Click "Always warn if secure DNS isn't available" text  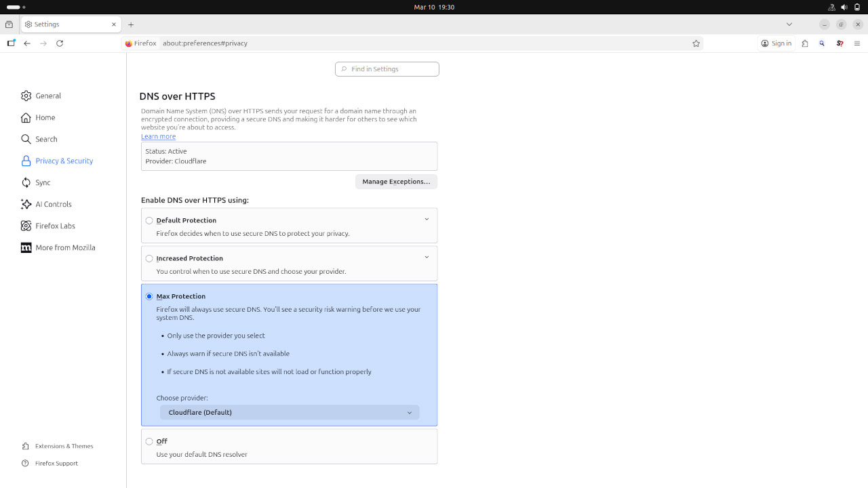pos(228,354)
